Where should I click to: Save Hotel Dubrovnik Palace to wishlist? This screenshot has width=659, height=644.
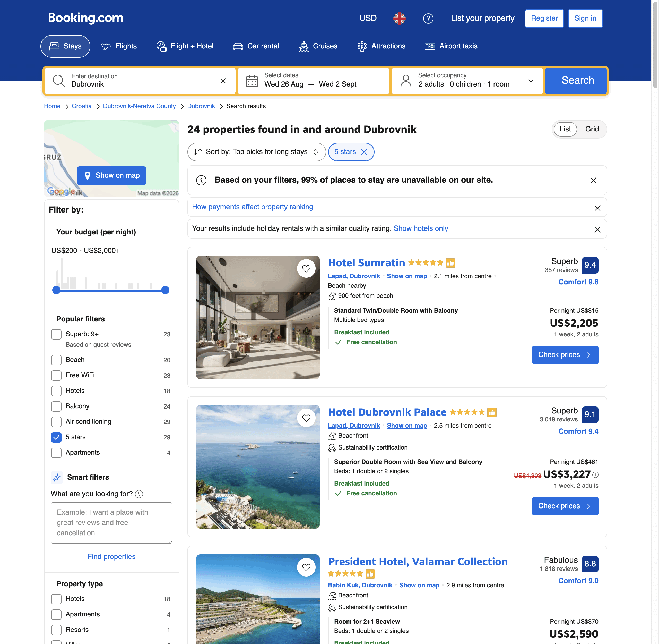point(306,418)
